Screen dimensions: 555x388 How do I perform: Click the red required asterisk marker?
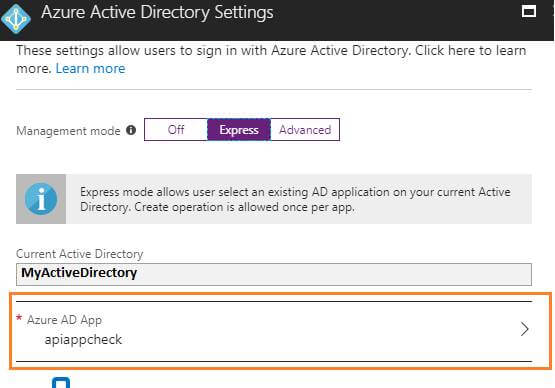pyautogui.click(x=19, y=317)
